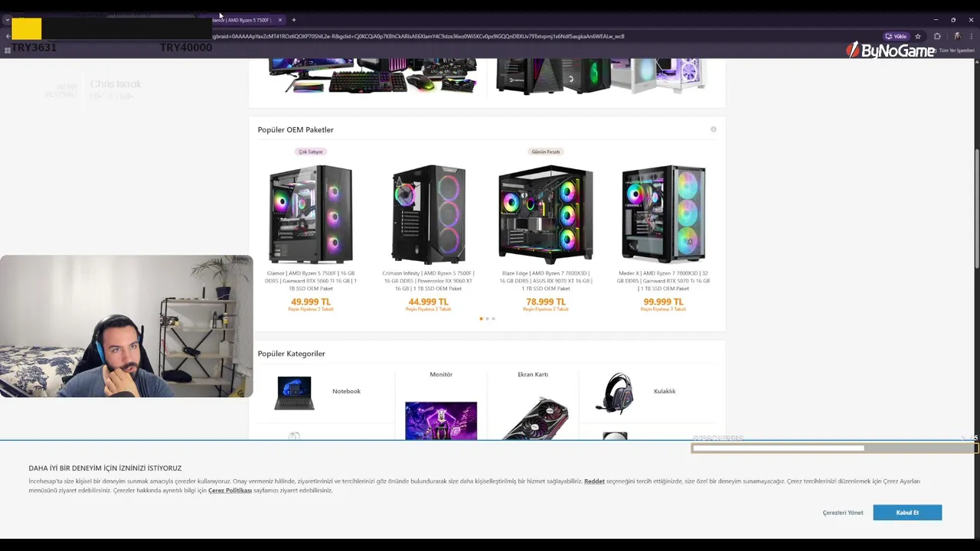Open the Ekran Kartı category label
980x551 pixels.
(533, 374)
